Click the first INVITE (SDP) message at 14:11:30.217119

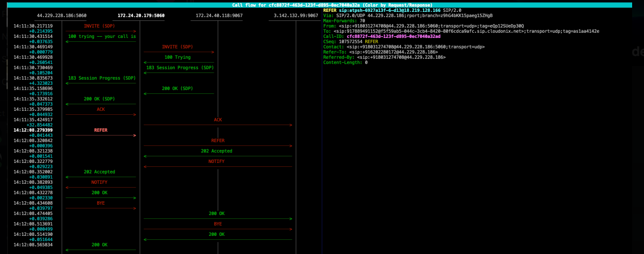coord(99,26)
